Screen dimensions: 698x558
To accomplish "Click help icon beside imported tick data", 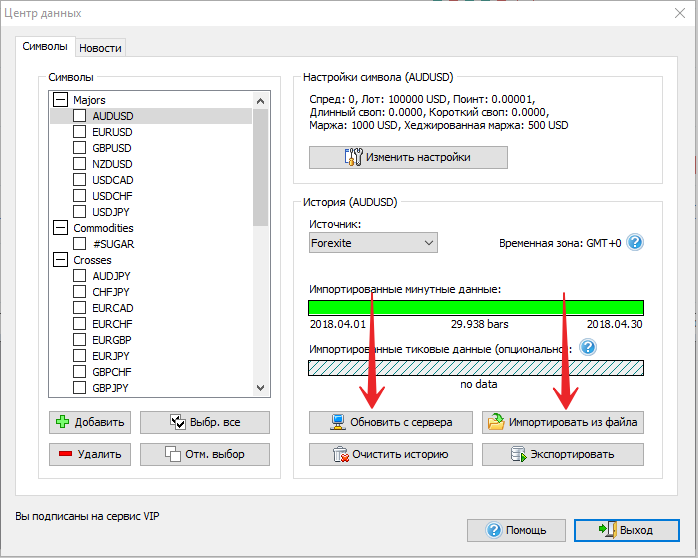I will click(588, 347).
